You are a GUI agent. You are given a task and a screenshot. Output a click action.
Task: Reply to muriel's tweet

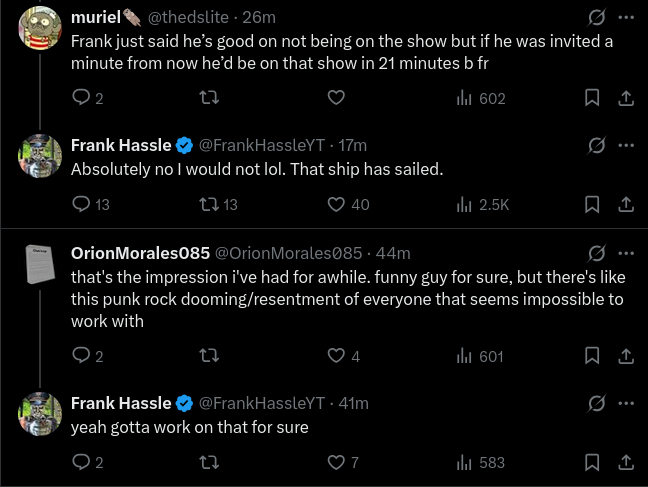pos(82,98)
